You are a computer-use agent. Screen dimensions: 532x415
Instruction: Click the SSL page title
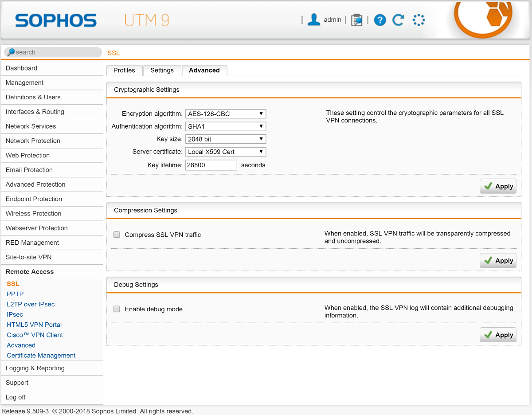click(113, 53)
